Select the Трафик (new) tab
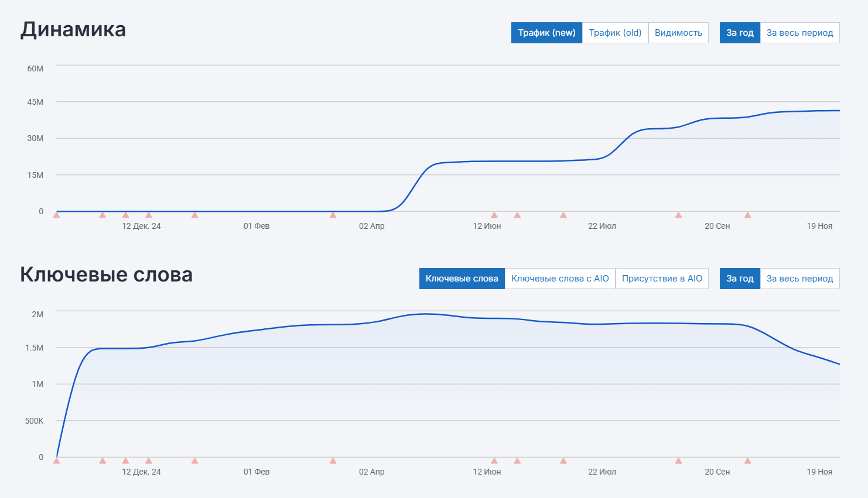Screen dimensions: 868x498 [546, 33]
